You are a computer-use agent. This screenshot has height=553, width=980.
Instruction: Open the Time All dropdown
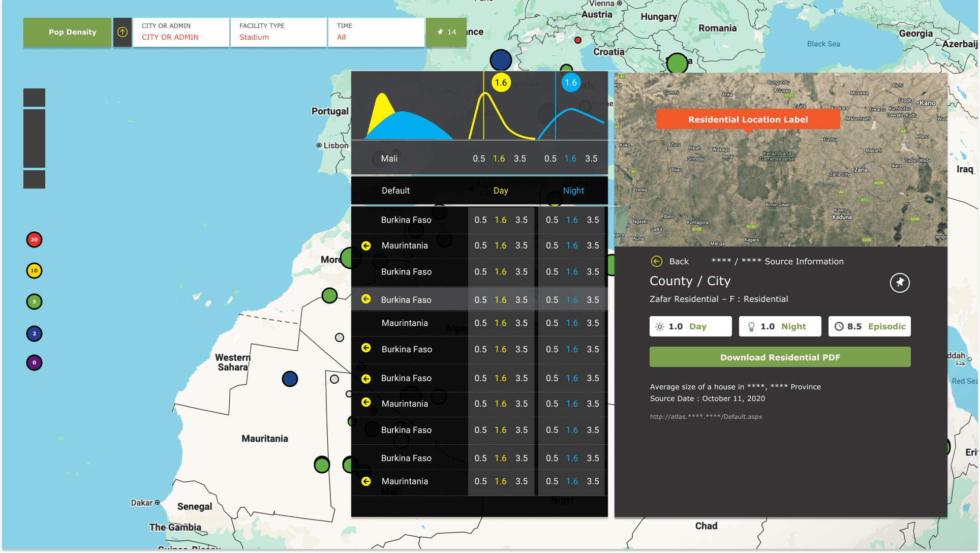[376, 32]
